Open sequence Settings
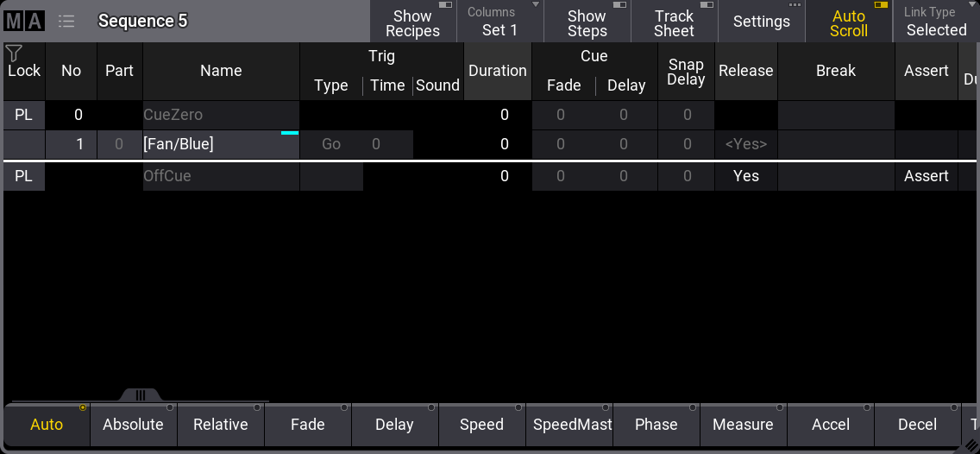 761,22
